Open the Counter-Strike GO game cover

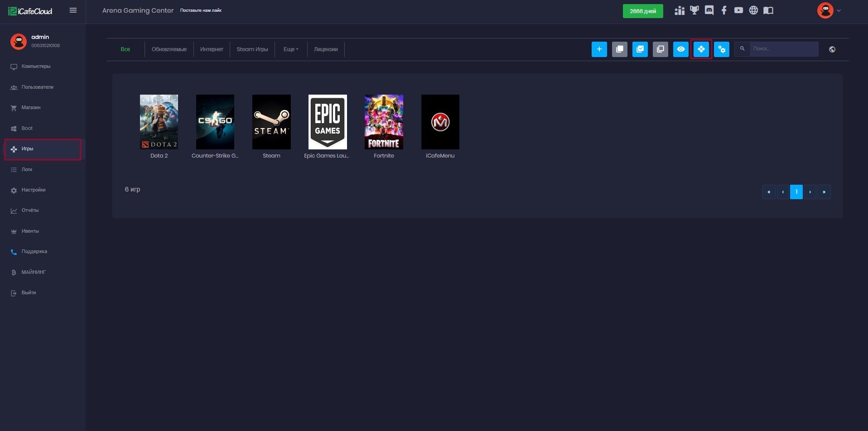point(215,122)
